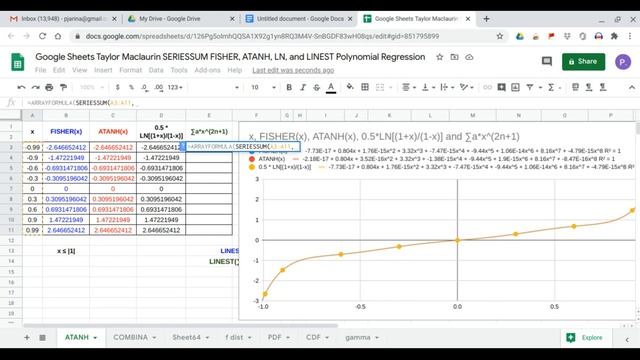Image resolution: width=640 pixels, height=360 pixels.
Task: Open text rotation dropdown
Action: coord(466,87)
